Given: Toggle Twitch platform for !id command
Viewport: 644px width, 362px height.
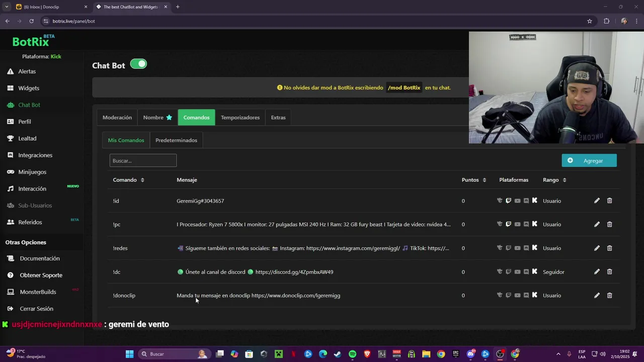Looking at the screenshot, I should [509, 201].
